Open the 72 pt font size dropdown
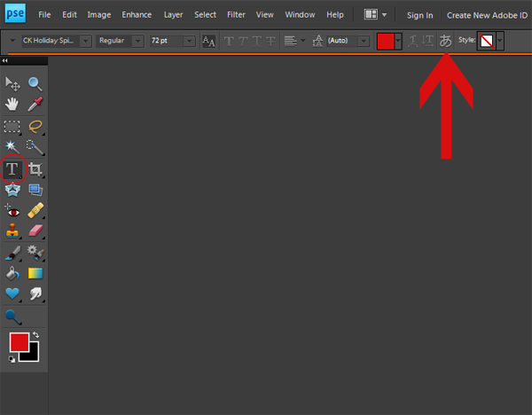 coord(190,42)
